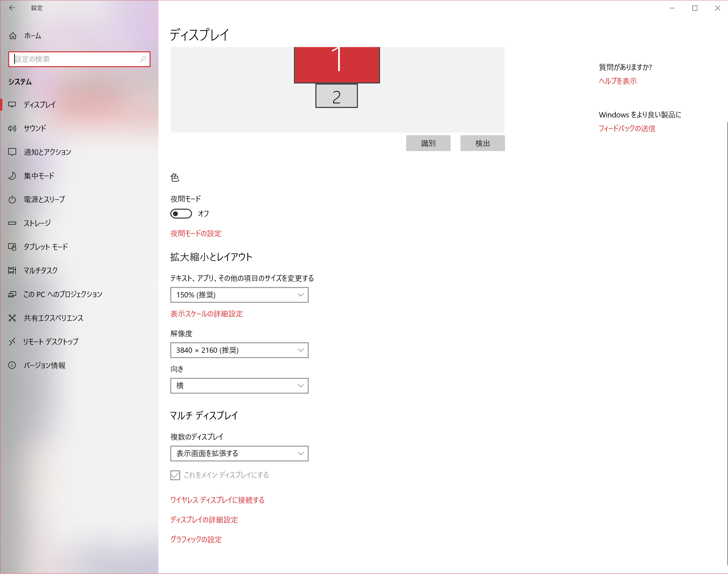This screenshot has width=728, height=575.
Task: Click the search magnifier icon
Action: 143,59
